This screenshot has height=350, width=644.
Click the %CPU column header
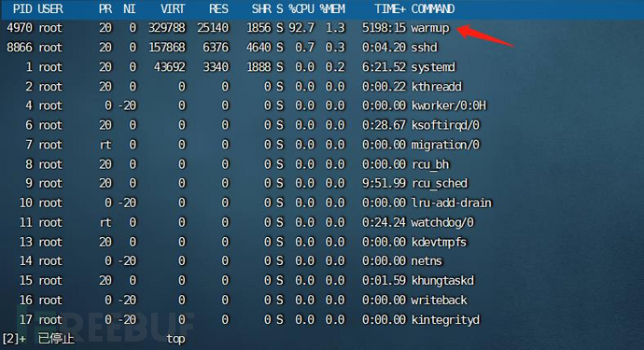point(301,9)
